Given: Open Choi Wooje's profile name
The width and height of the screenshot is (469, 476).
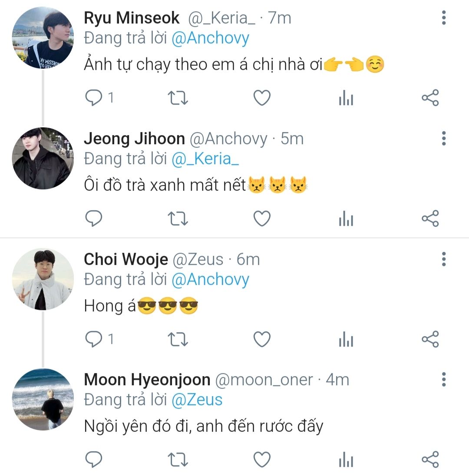Looking at the screenshot, I should tap(126, 259).
